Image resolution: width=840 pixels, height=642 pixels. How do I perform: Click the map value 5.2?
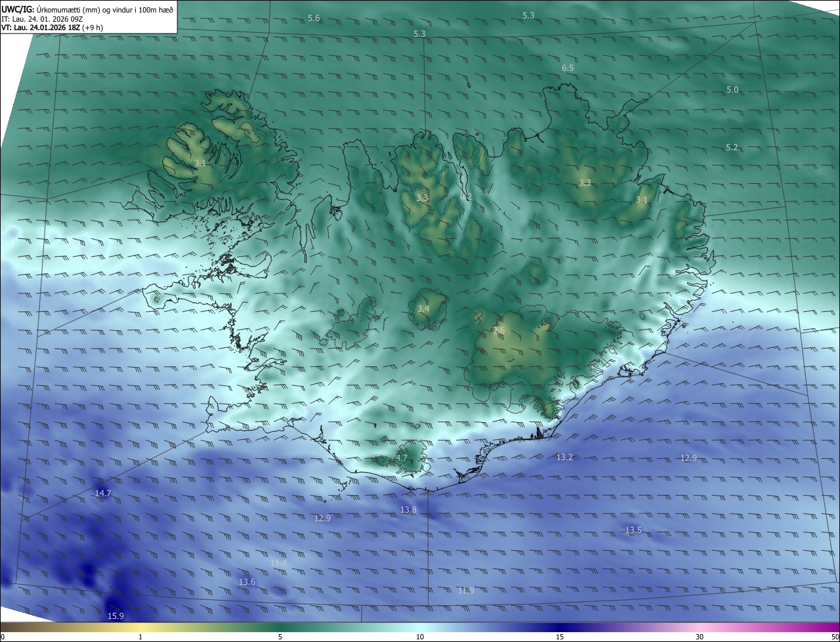pos(732,148)
